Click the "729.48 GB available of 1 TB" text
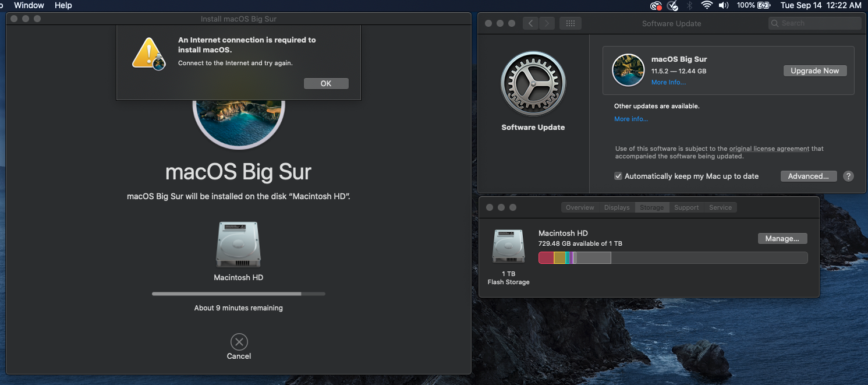 580,243
